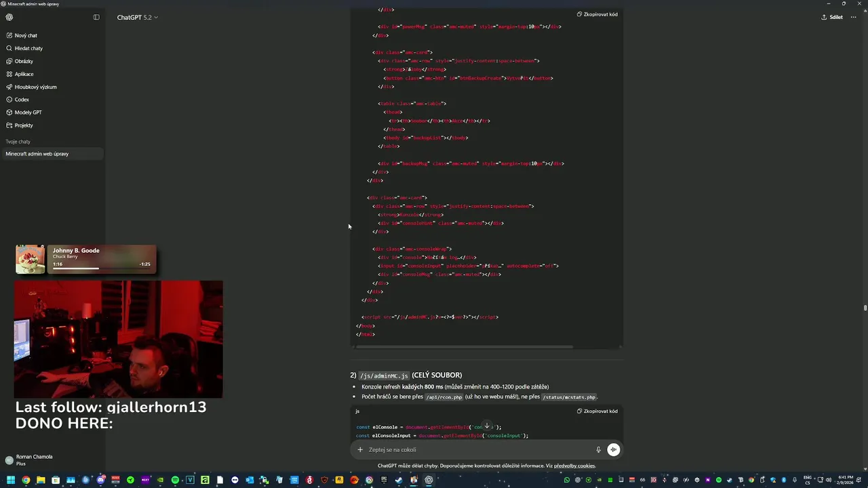Open WhatsApp in the system tray
This screenshot has width=868, height=488.
[567, 480]
